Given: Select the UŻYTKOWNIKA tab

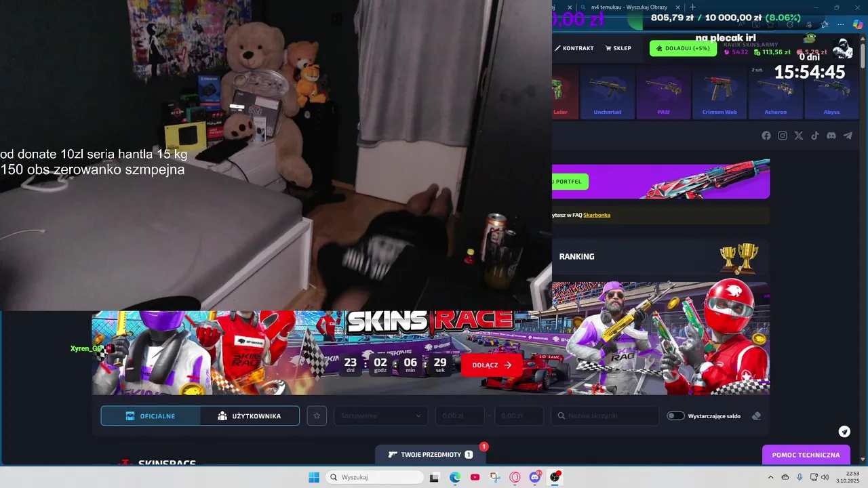Looking at the screenshot, I should pyautogui.click(x=250, y=416).
